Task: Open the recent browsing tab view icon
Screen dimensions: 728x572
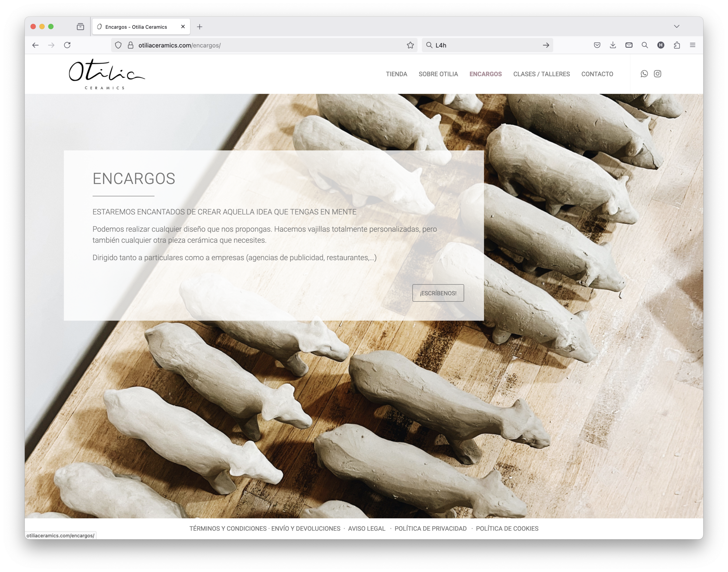Action: (80, 27)
